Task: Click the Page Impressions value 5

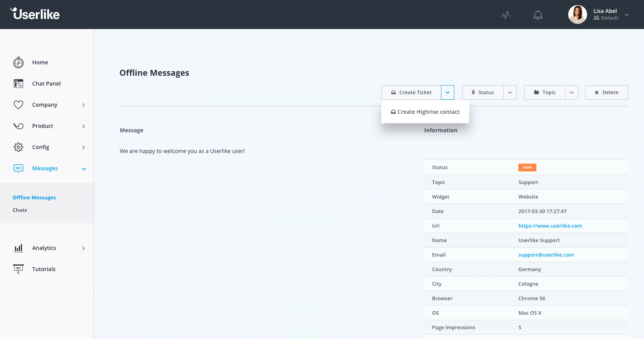Action: point(520,327)
